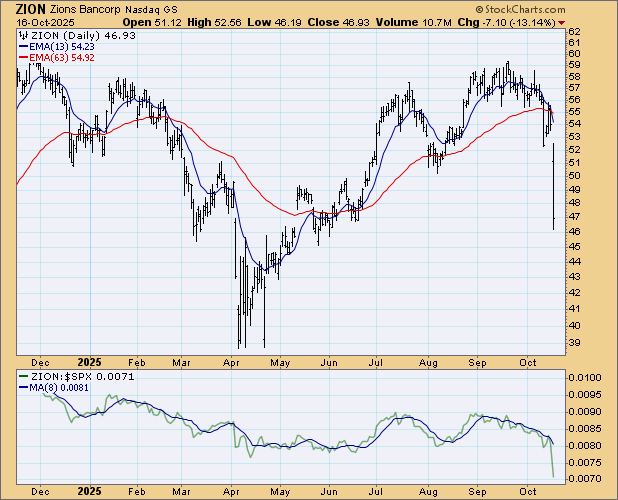This screenshot has height=500, width=618.
Task: Click the 0.0100 ratio axis label
Action: tap(585, 378)
